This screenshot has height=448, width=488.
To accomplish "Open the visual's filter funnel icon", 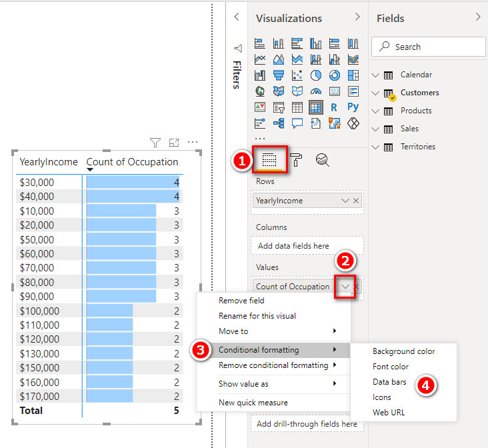I will click(x=155, y=142).
